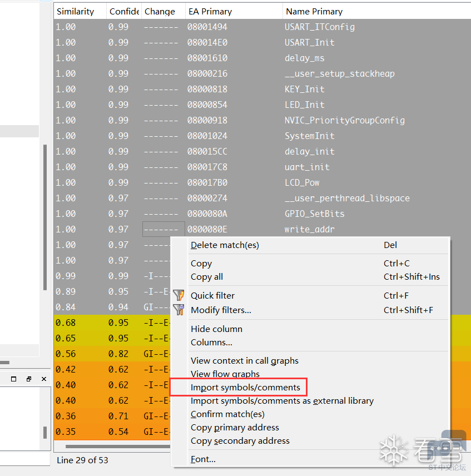The image size is (471, 476).
Task: Select the USART_ITConfig row
Action: [x=262, y=27]
